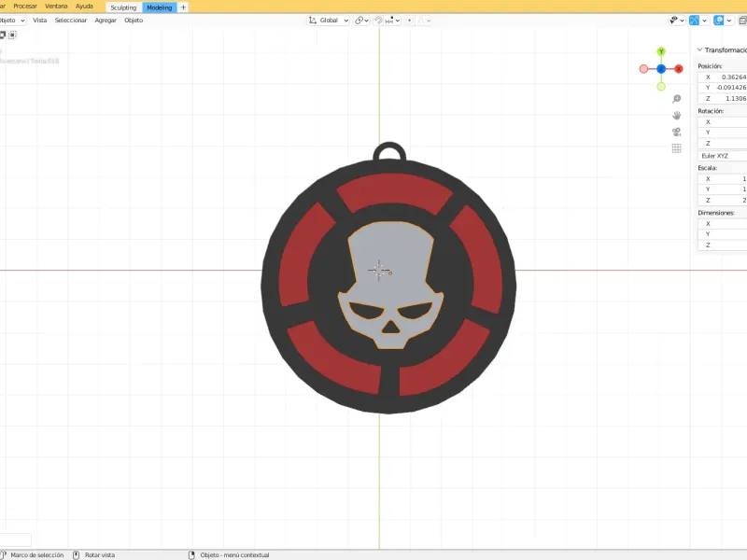Open the Objeto menu next to Agregar
This screenshot has height=560, width=747.
coord(134,21)
